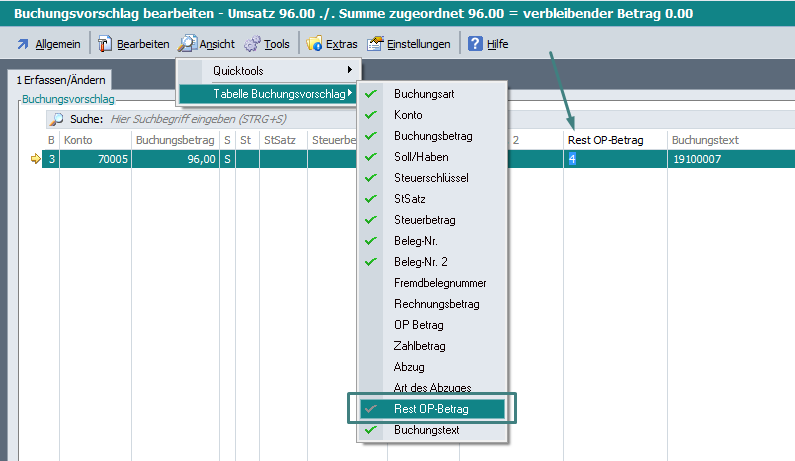Click the Extras folder icon
The image size is (795, 461).
pos(314,44)
